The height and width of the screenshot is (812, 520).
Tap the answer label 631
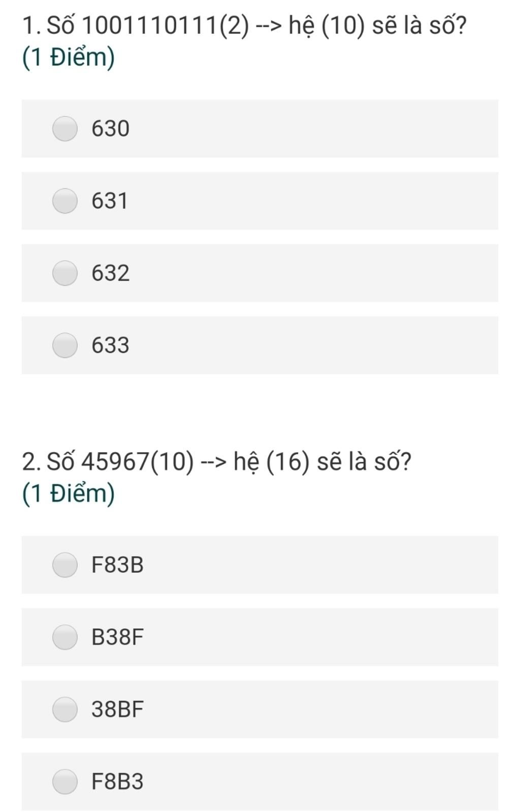coord(110,201)
